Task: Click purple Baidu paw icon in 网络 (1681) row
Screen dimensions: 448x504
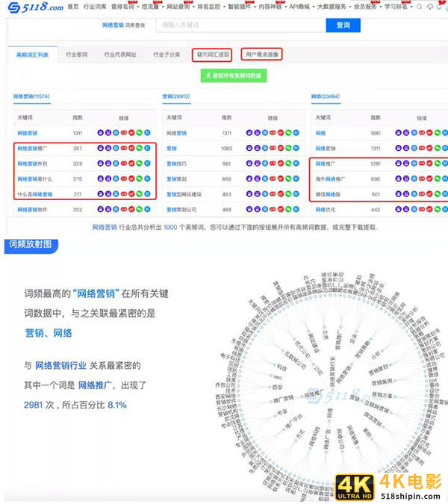Action: pos(398,132)
